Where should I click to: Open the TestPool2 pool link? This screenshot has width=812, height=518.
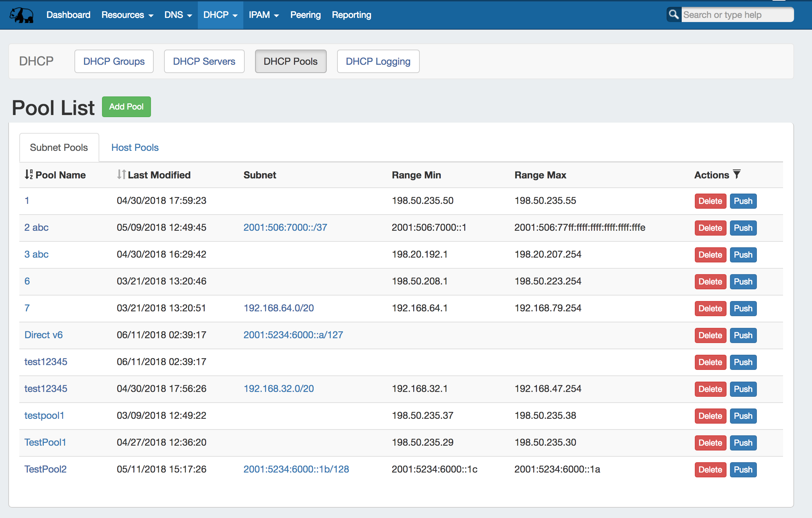pos(45,469)
